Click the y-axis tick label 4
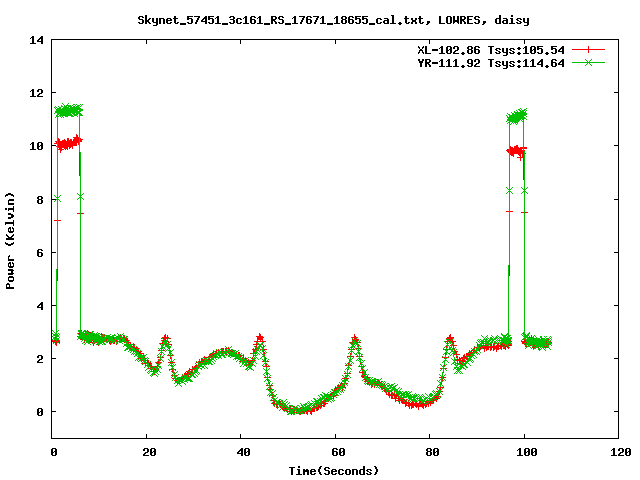 (40, 306)
